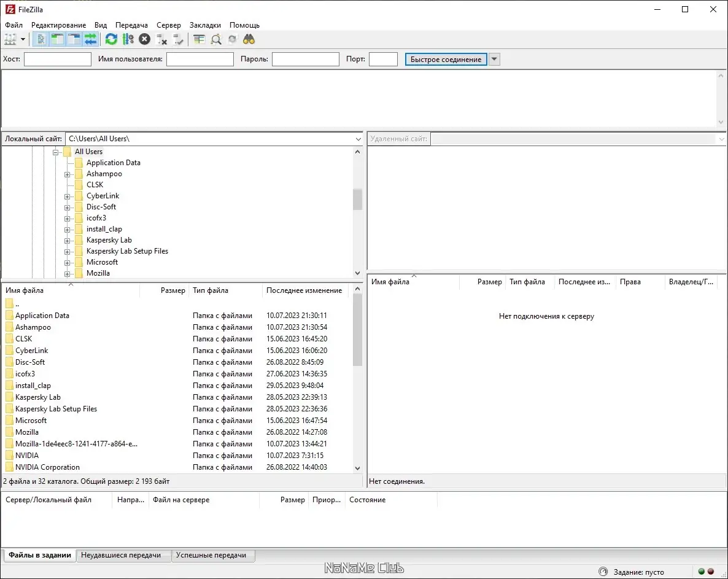Cancel the current operation icon
The width and height of the screenshot is (728, 579).
click(145, 39)
